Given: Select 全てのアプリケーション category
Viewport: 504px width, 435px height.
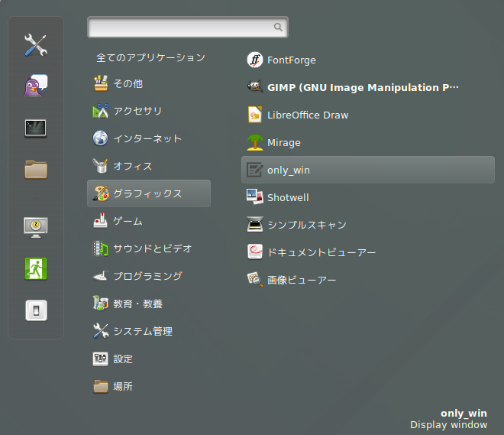Looking at the screenshot, I should [150, 57].
